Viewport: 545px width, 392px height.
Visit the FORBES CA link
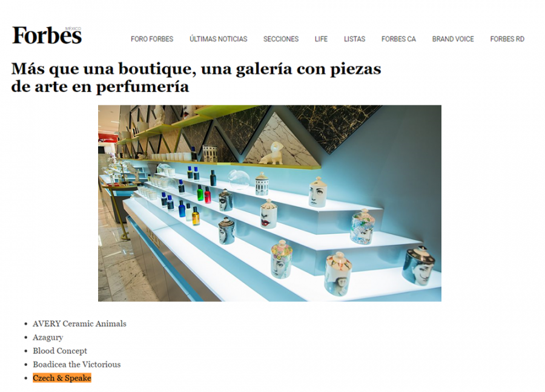(x=398, y=39)
